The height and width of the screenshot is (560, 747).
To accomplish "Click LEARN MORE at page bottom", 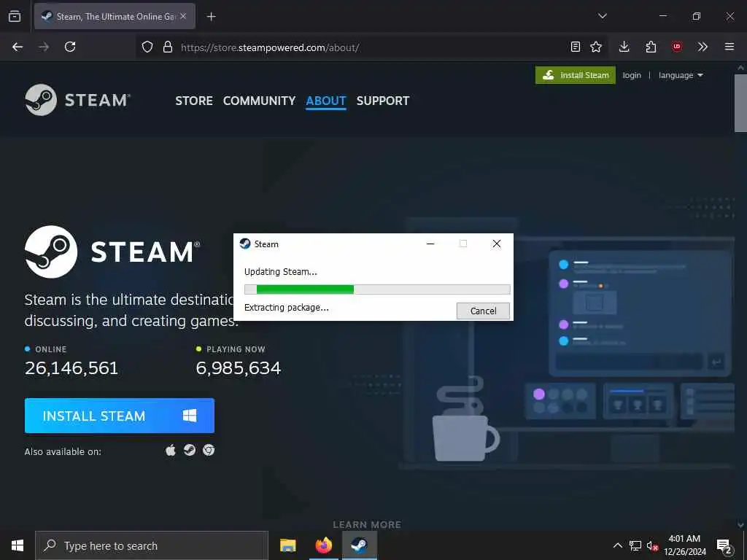I will pos(367,525).
